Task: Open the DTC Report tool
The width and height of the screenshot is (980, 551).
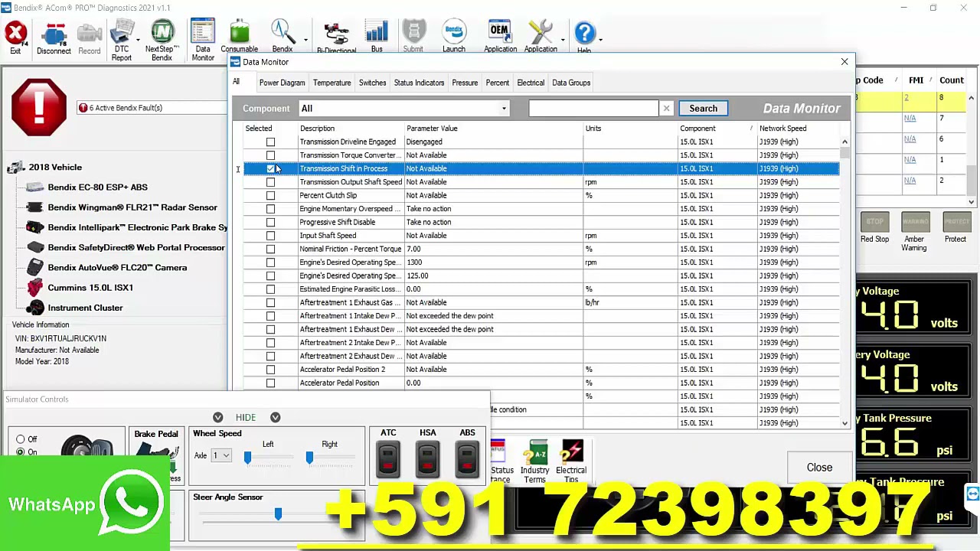Action: click(x=122, y=40)
